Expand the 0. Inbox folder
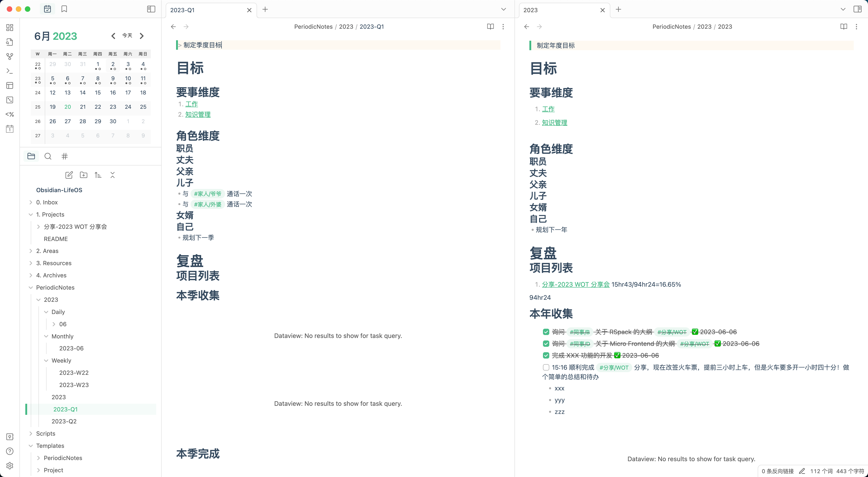The height and width of the screenshot is (477, 868). tap(31, 202)
